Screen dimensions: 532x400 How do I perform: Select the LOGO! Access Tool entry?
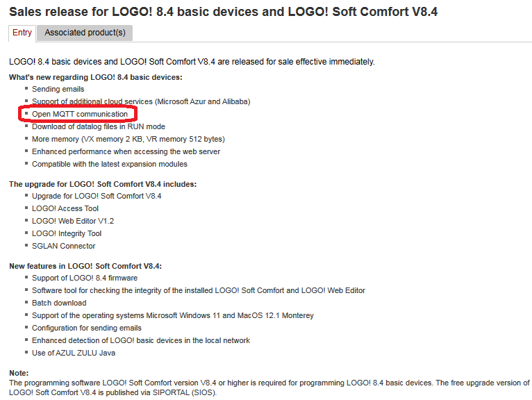point(65,208)
